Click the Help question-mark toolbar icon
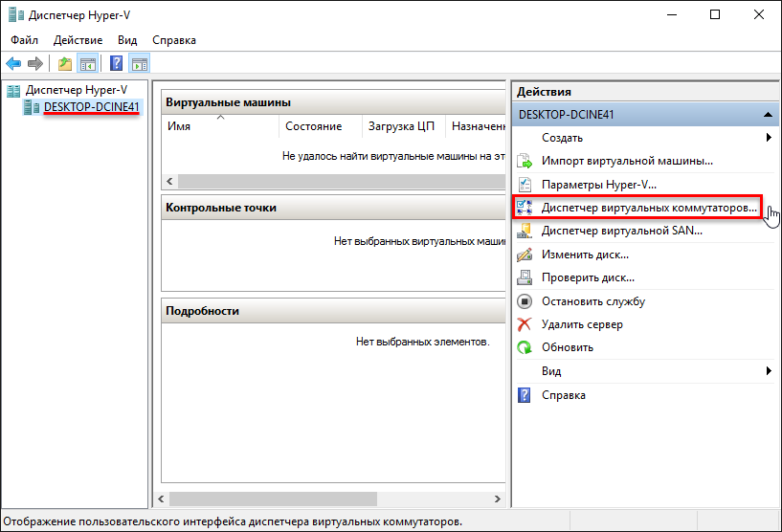782x532 pixels. click(116, 64)
